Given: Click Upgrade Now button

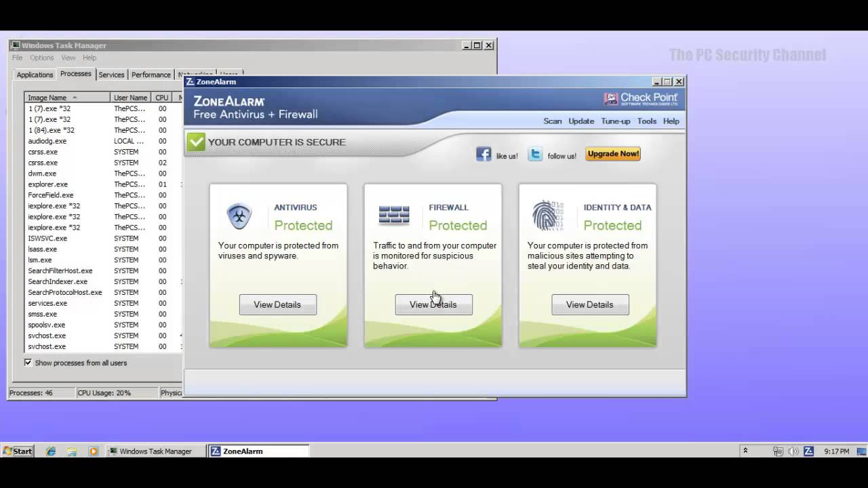Looking at the screenshot, I should [x=613, y=154].
